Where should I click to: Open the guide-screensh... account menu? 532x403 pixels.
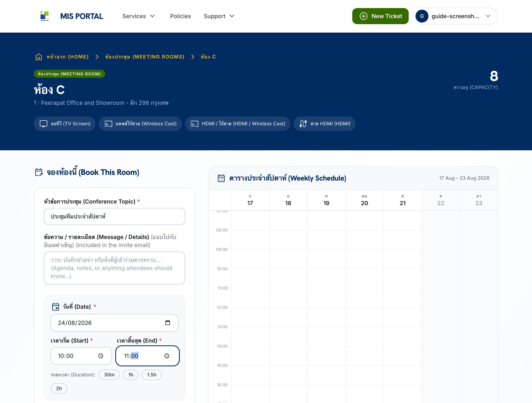point(455,16)
